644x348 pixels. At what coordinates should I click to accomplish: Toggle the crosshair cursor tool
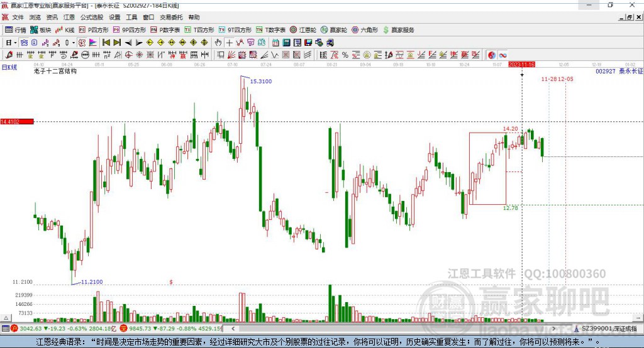click(229, 43)
